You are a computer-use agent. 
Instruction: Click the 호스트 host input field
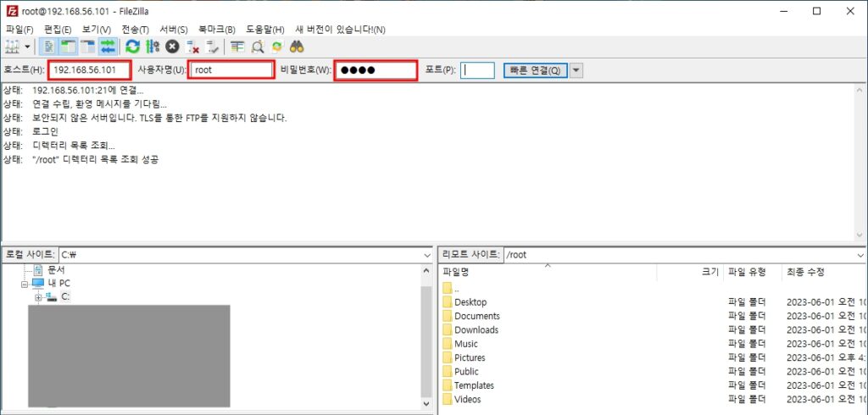coord(90,70)
